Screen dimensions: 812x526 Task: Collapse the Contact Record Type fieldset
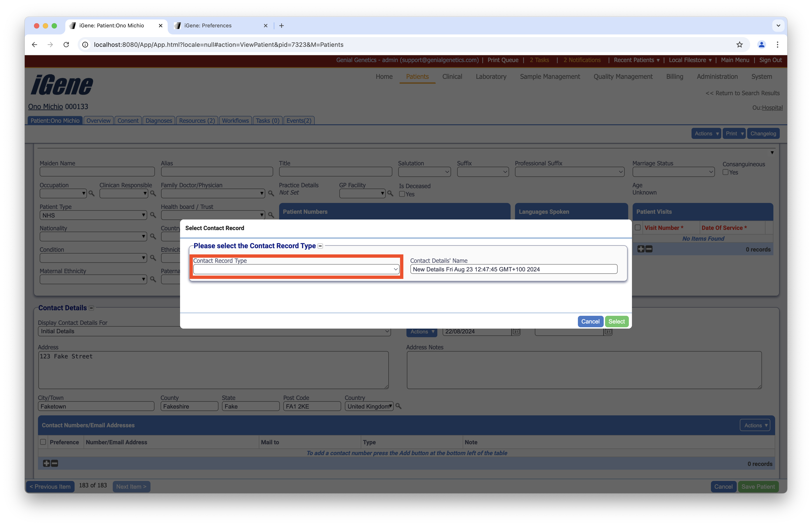tap(320, 246)
